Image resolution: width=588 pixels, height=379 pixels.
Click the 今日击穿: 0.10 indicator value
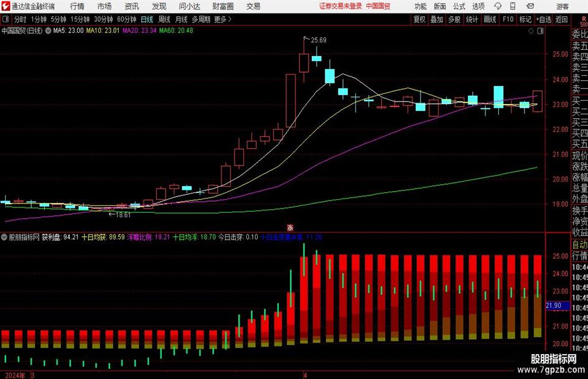tap(238, 237)
